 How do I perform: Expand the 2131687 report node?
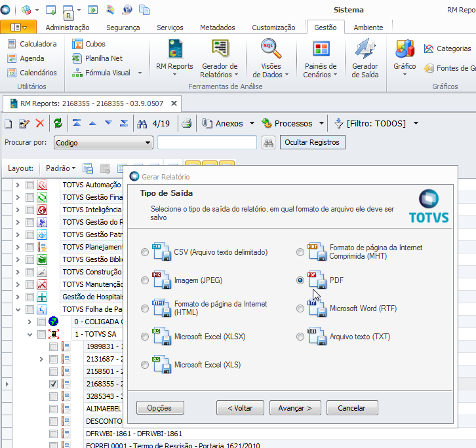pos(41,360)
